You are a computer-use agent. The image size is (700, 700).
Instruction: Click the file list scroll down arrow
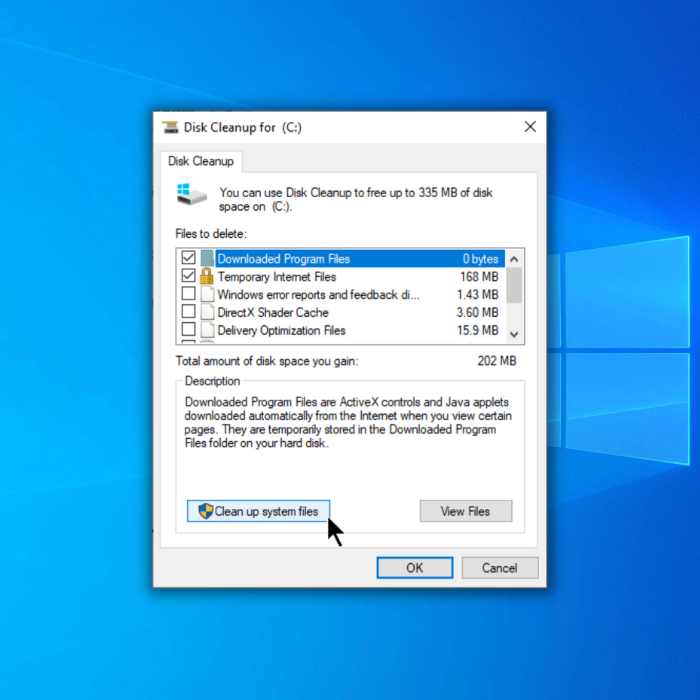click(514, 334)
